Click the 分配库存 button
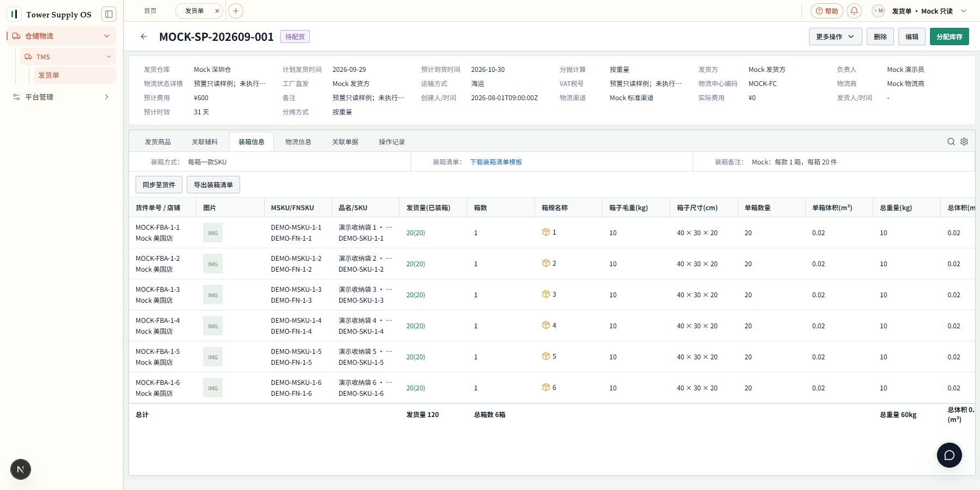 coord(950,36)
